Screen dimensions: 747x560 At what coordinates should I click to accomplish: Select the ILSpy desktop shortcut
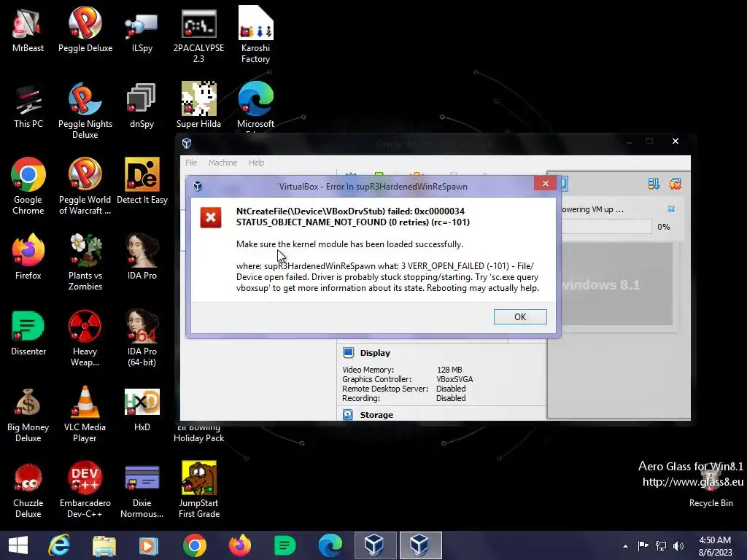142,29
